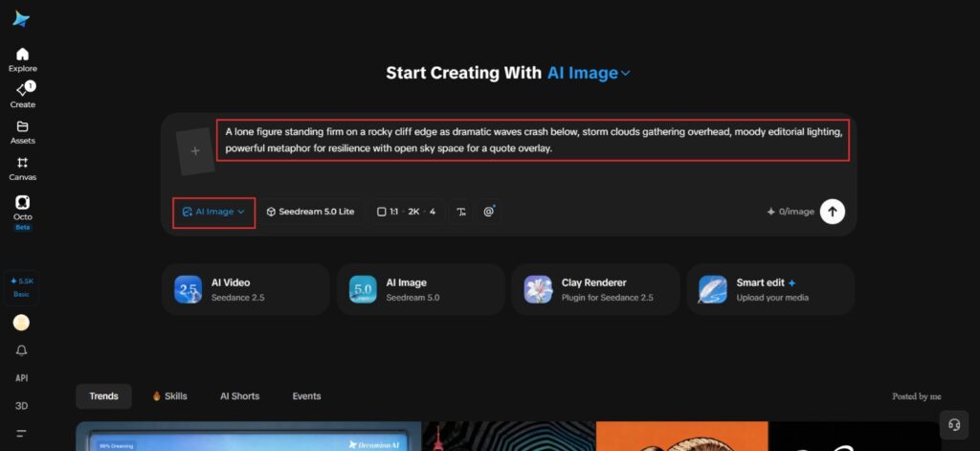Expand the AI Image mode dropdown

213,212
